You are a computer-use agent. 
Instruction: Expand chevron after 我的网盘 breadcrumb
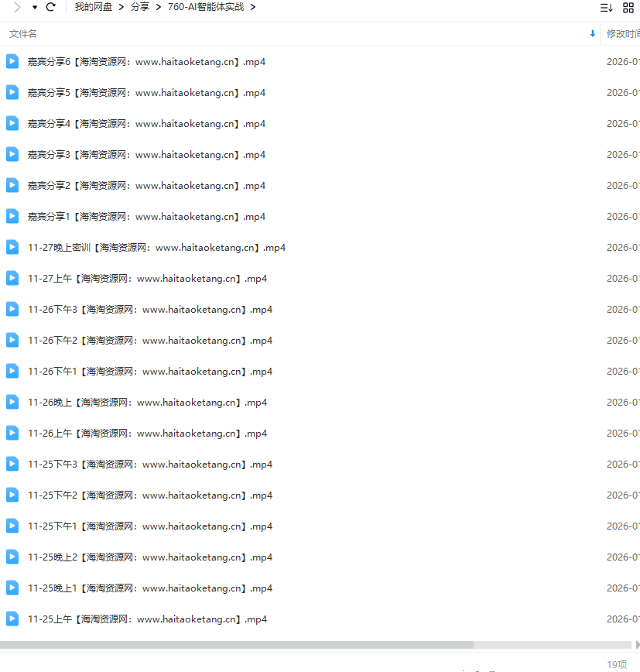click(121, 7)
